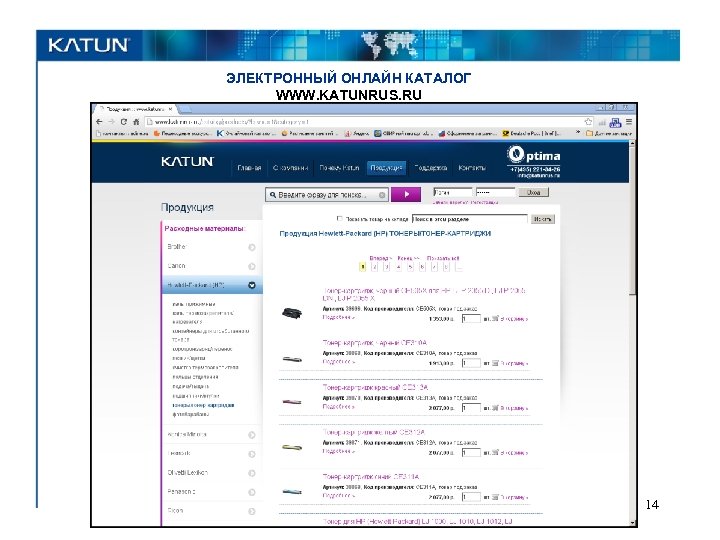Viewport: 720px width, 540px height.
Task: Click the browser Back arrow
Action: [99, 122]
